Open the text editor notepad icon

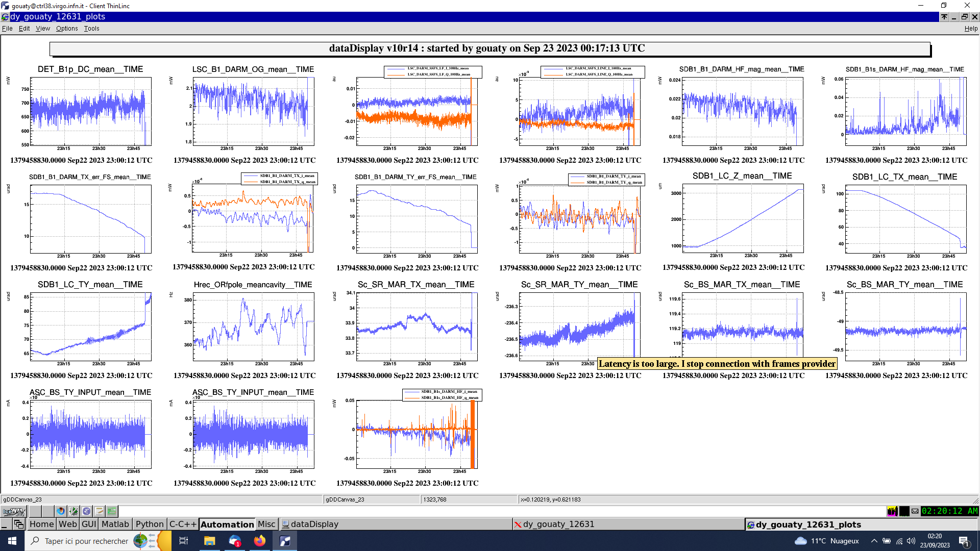[x=100, y=511]
